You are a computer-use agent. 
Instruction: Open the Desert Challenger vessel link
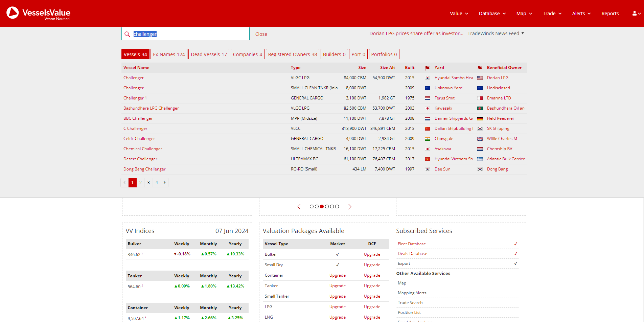140,159
